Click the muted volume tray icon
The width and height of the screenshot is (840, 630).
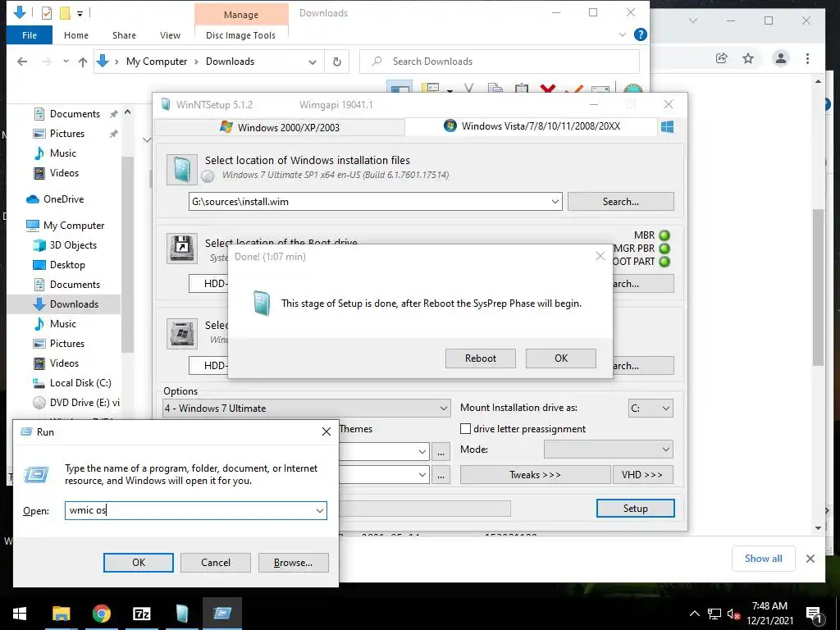pyautogui.click(x=733, y=614)
